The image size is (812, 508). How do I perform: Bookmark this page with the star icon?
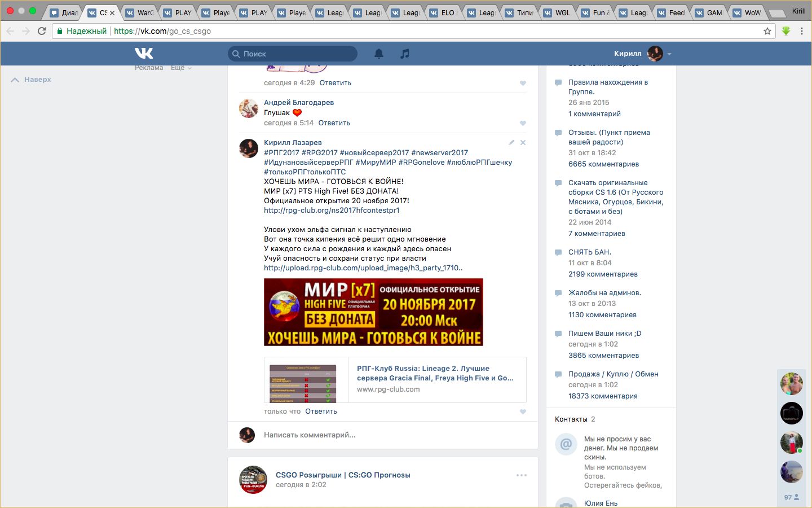767,31
